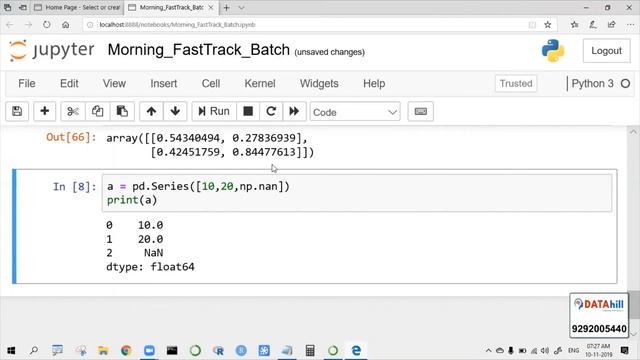Open the notification center icon
640x360 pixels.
click(x=624, y=350)
